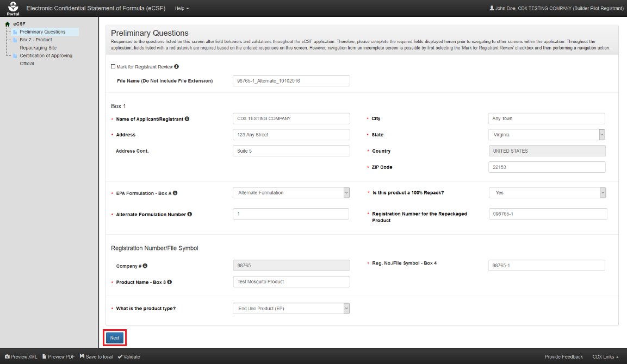Screen dimensions: 627x364
Task: Click page icon beside Preliminary Questions
Action: [15, 32]
